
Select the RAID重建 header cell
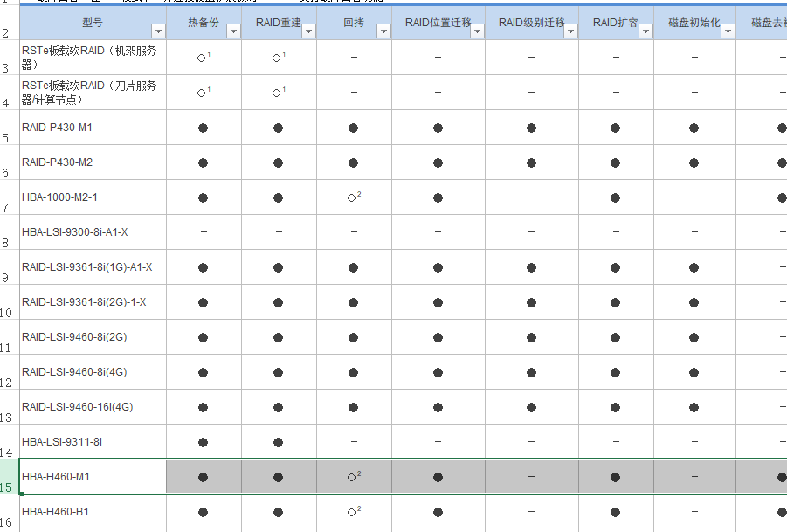coord(279,23)
